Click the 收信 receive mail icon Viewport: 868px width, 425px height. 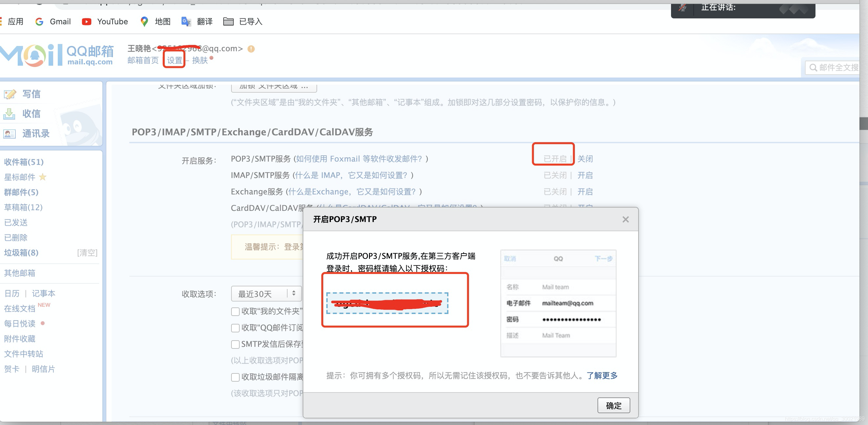click(10, 114)
